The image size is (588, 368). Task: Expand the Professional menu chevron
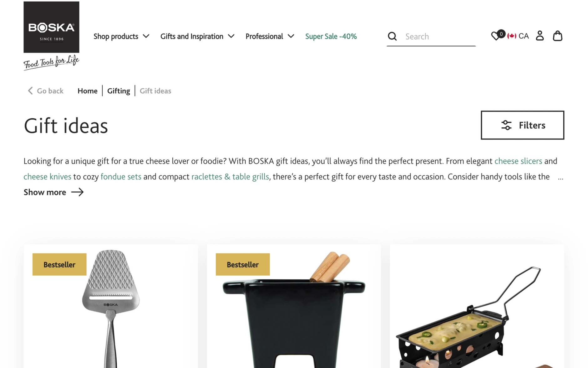[291, 36]
